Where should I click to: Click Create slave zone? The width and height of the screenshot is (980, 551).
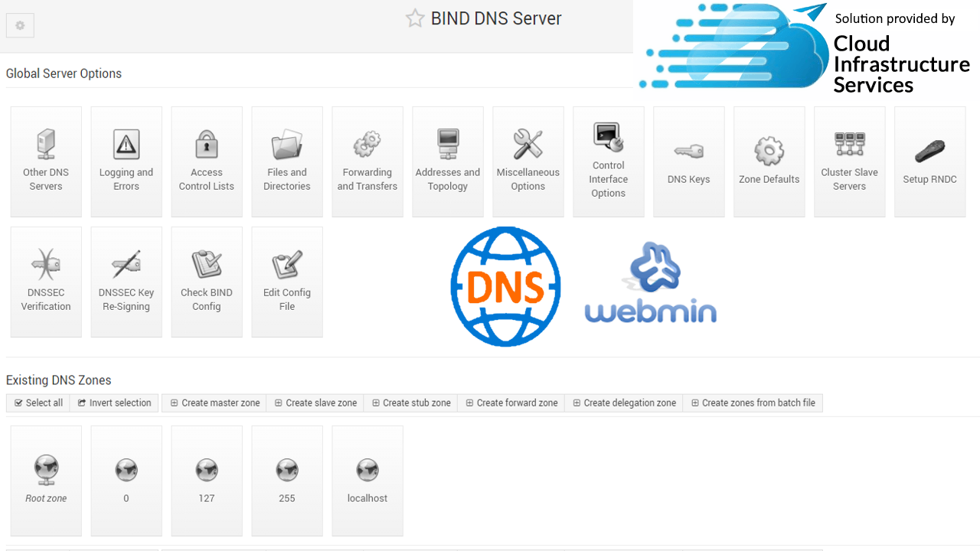[315, 403]
